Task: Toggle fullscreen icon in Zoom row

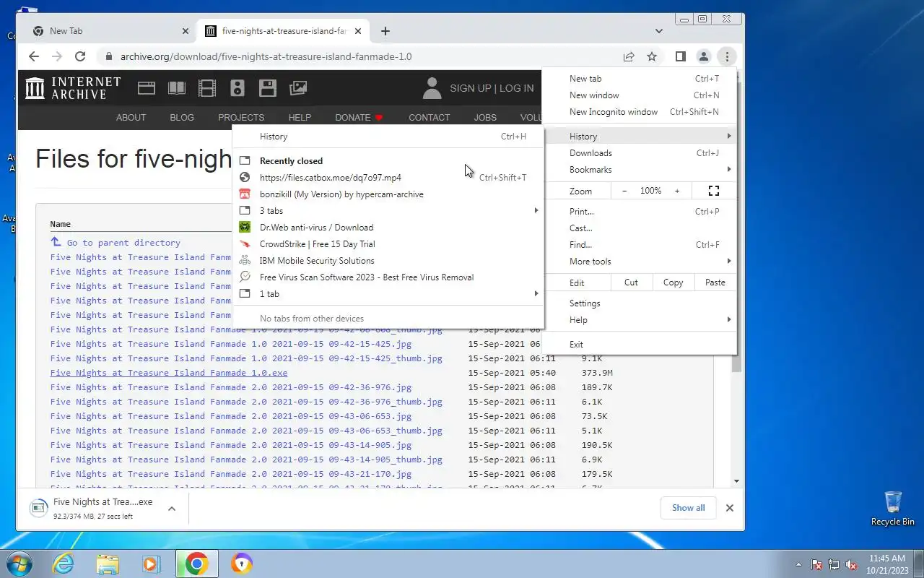Action: coord(714,191)
